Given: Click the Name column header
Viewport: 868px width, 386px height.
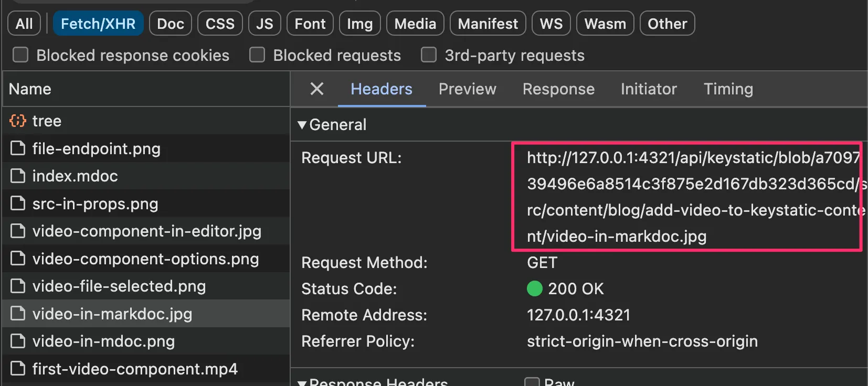Looking at the screenshot, I should coord(30,89).
